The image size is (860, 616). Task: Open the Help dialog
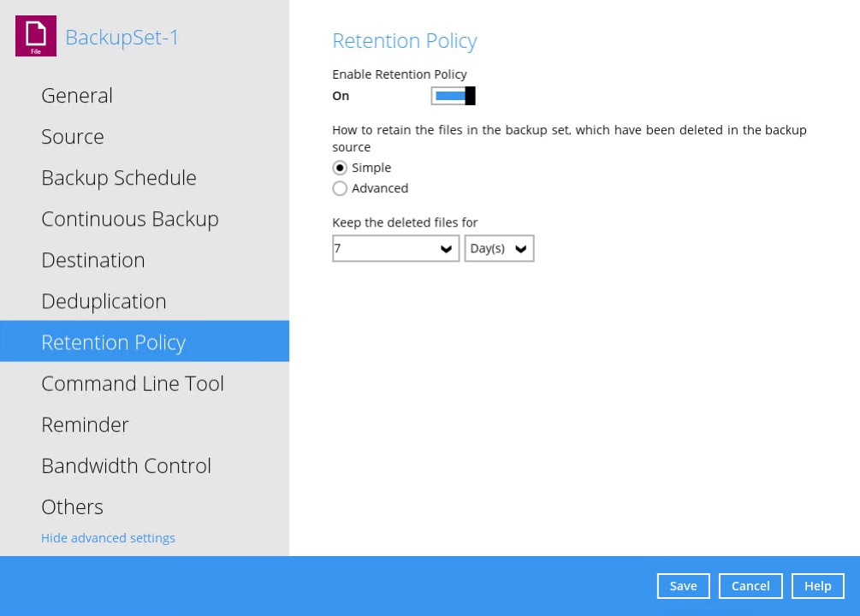(x=817, y=586)
